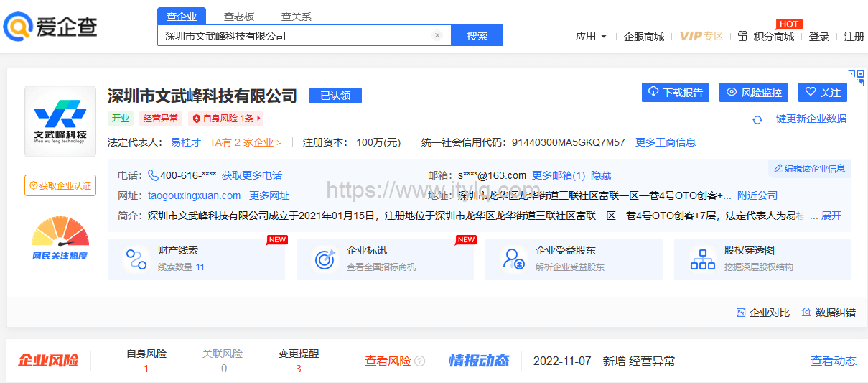Click 更多工商信息 link
The width and height of the screenshot is (868, 383).
coord(666,142)
